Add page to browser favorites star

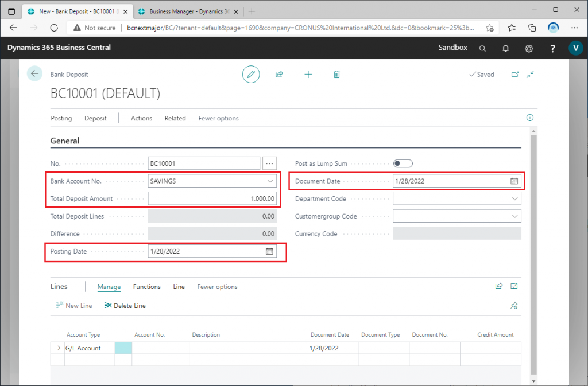tap(489, 28)
